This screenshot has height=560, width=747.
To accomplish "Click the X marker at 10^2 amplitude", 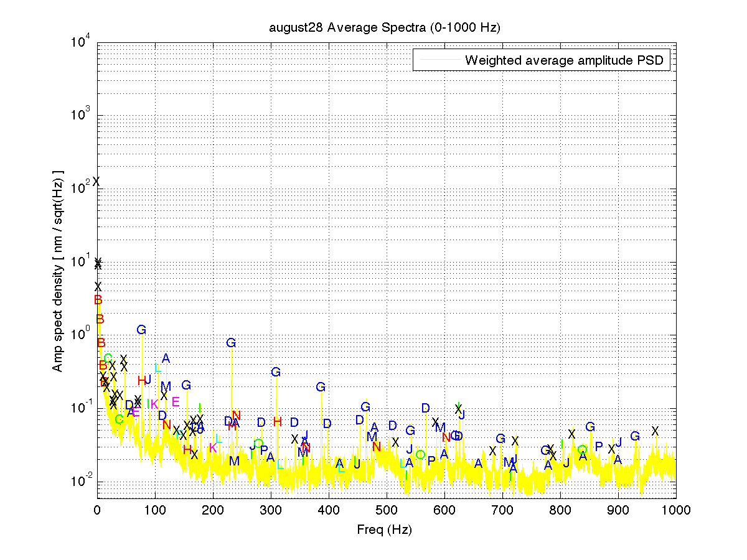I will (96, 182).
